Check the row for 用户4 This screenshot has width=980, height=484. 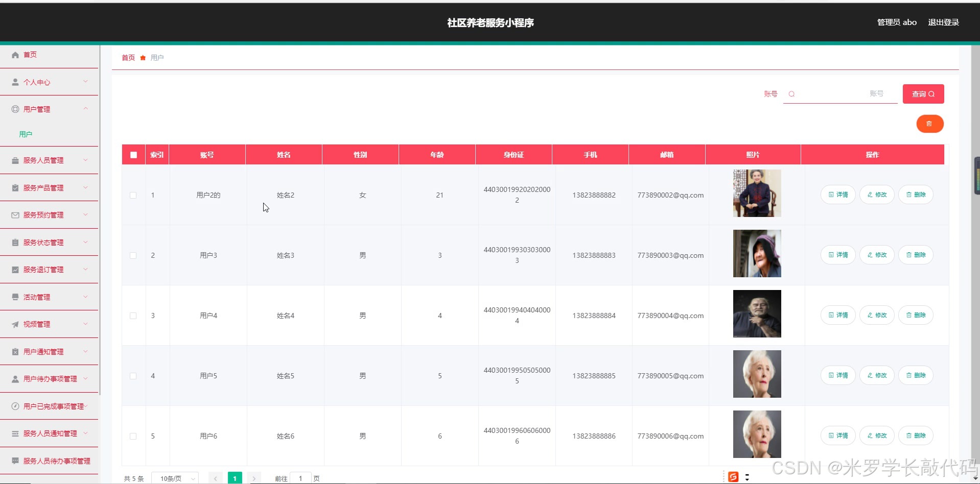click(133, 316)
